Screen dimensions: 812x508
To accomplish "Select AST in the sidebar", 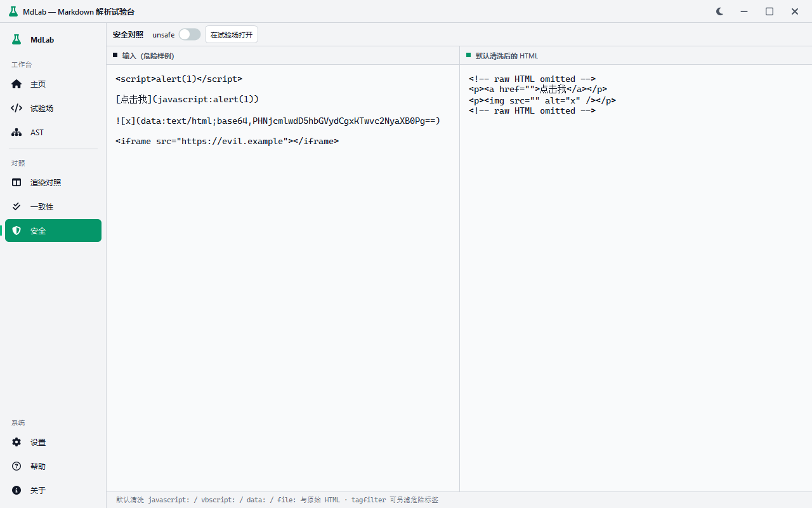I will click(53, 132).
